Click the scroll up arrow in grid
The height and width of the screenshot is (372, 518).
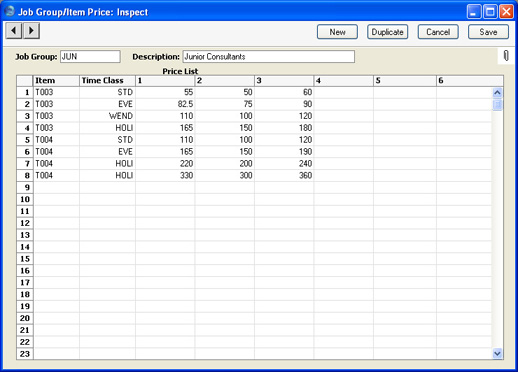pyautogui.click(x=497, y=93)
